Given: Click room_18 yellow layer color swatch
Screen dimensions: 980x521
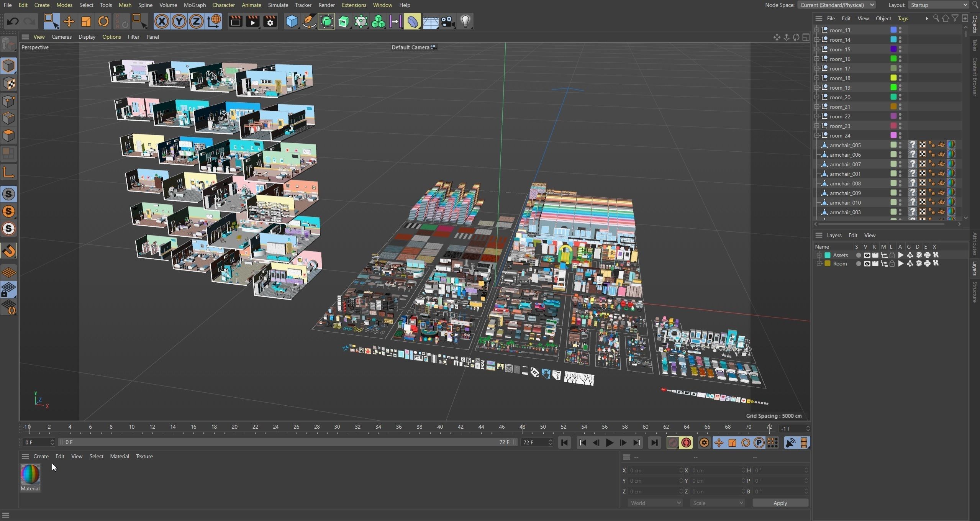Looking at the screenshot, I should click(x=893, y=78).
